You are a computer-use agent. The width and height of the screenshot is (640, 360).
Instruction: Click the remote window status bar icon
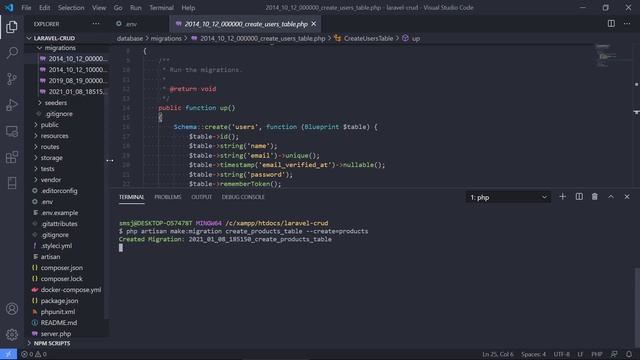coord(8,354)
